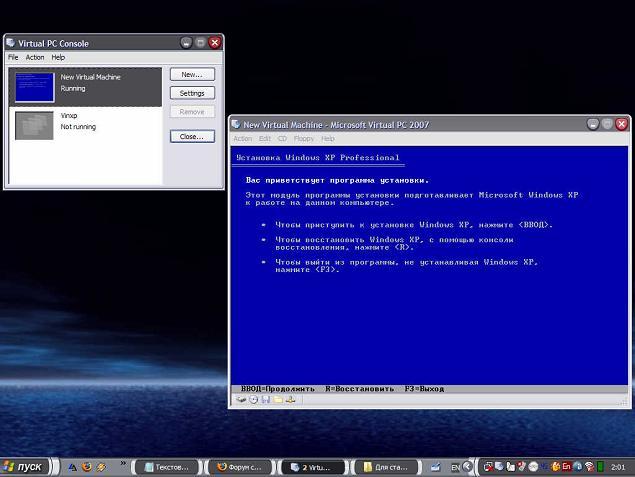Close the Virtual PC Console window
Image resolution: width=635 pixels, height=477 pixels.
click(215, 43)
